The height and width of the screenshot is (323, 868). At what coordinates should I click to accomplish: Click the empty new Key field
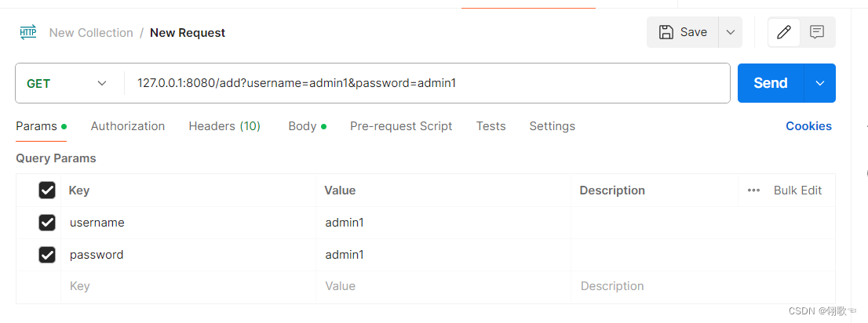coord(188,287)
